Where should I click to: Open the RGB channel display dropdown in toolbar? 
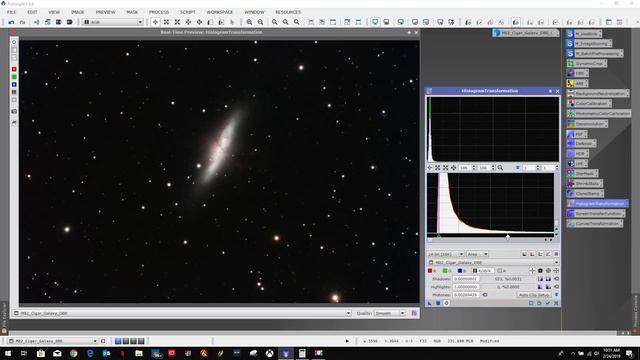pos(113,22)
